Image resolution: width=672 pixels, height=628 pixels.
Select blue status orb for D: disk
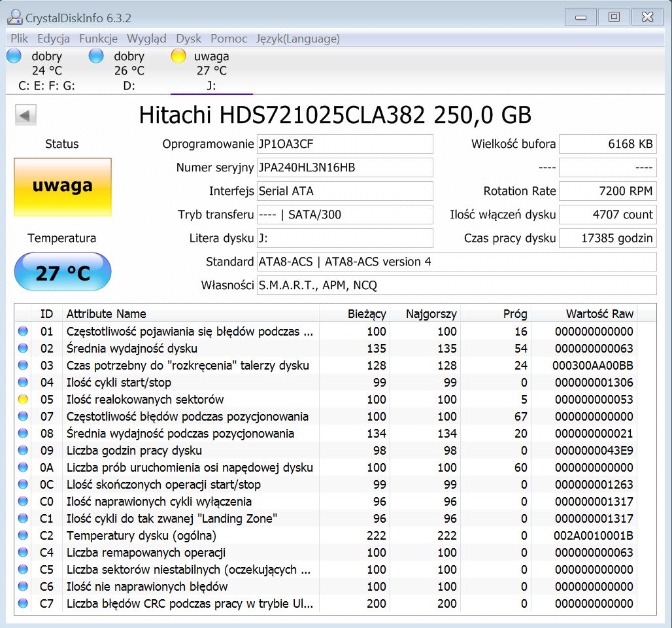pos(96,56)
